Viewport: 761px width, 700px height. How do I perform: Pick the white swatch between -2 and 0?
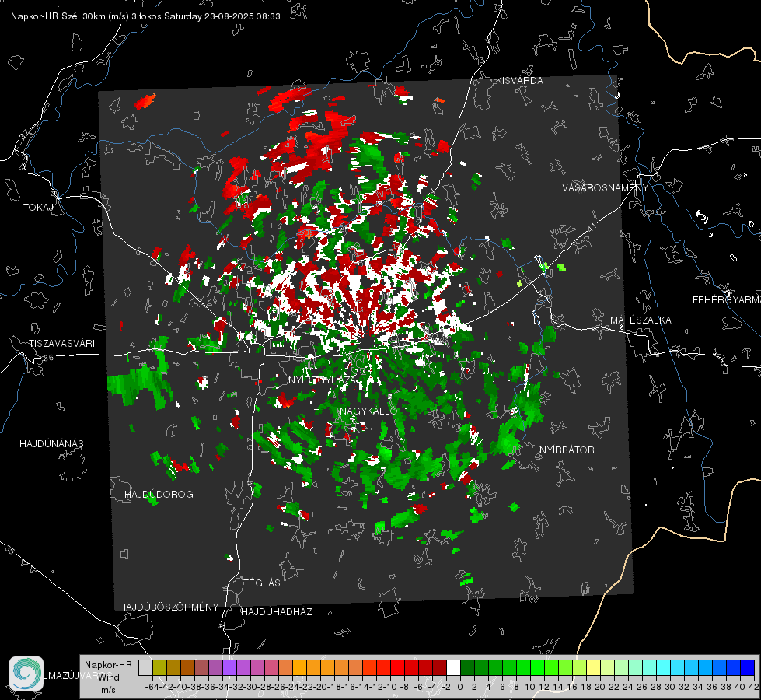click(453, 667)
